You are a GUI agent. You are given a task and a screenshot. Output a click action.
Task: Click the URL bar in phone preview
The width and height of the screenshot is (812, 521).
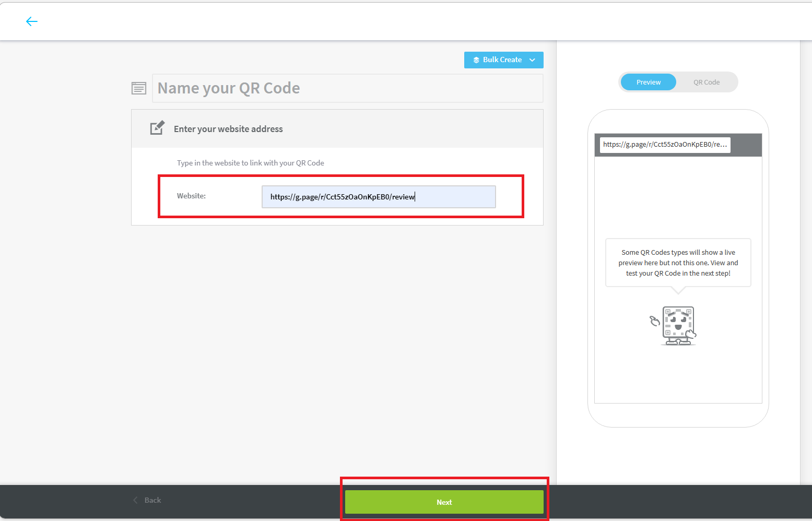pyautogui.click(x=664, y=145)
